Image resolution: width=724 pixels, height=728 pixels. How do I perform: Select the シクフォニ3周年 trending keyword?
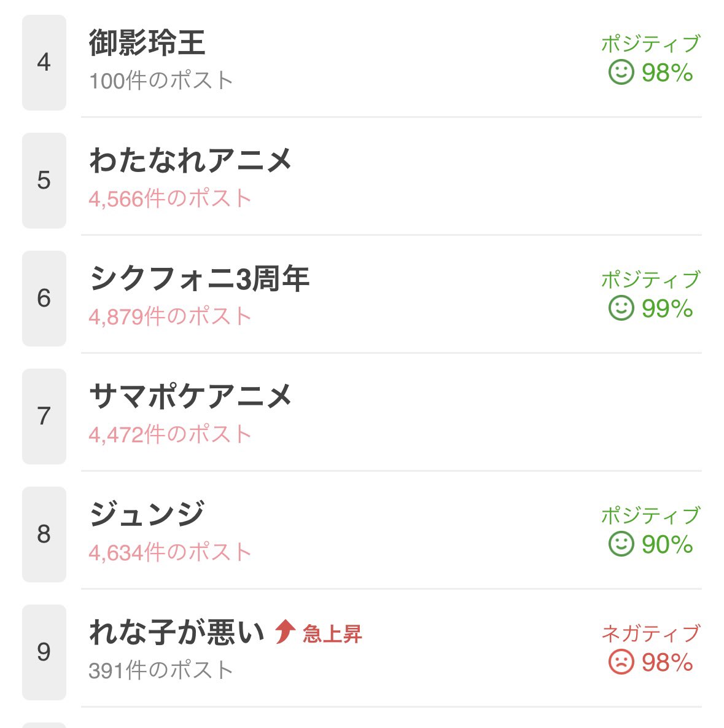click(199, 279)
